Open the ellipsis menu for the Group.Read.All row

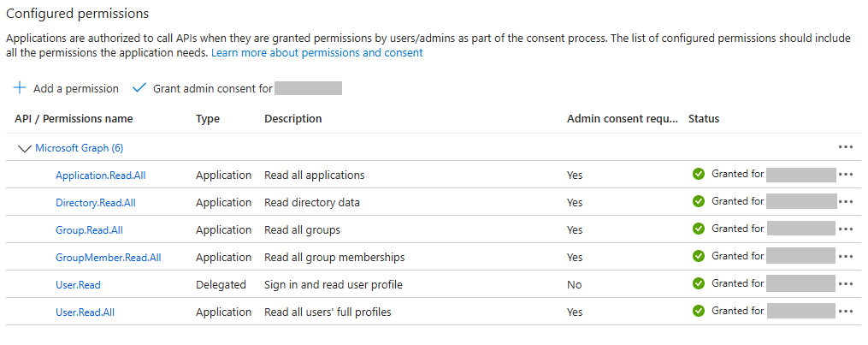coord(846,229)
